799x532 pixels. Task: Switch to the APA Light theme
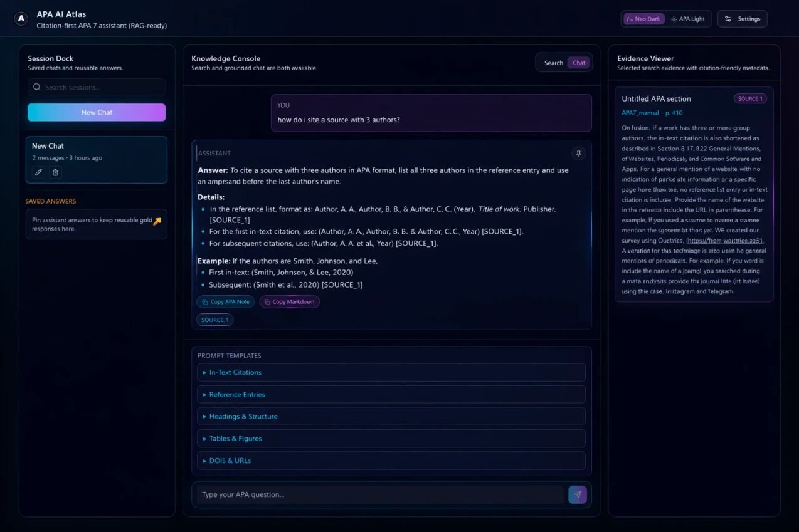(688, 19)
